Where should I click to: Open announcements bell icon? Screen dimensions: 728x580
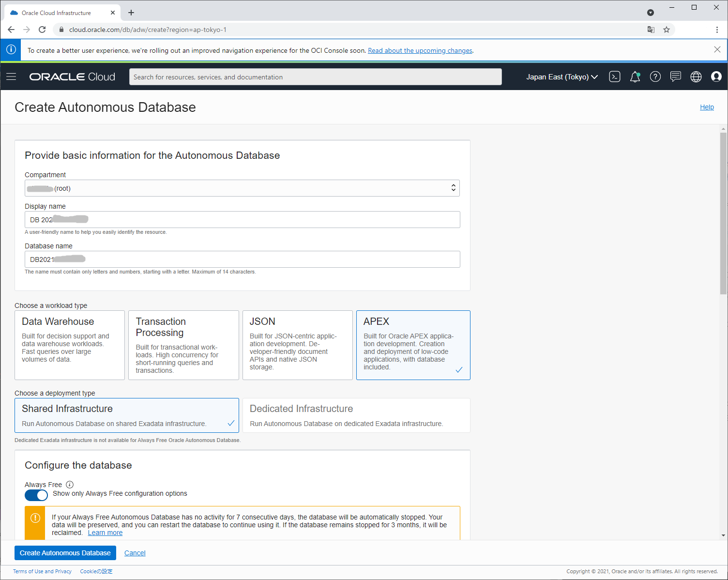pyautogui.click(x=635, y=76)
